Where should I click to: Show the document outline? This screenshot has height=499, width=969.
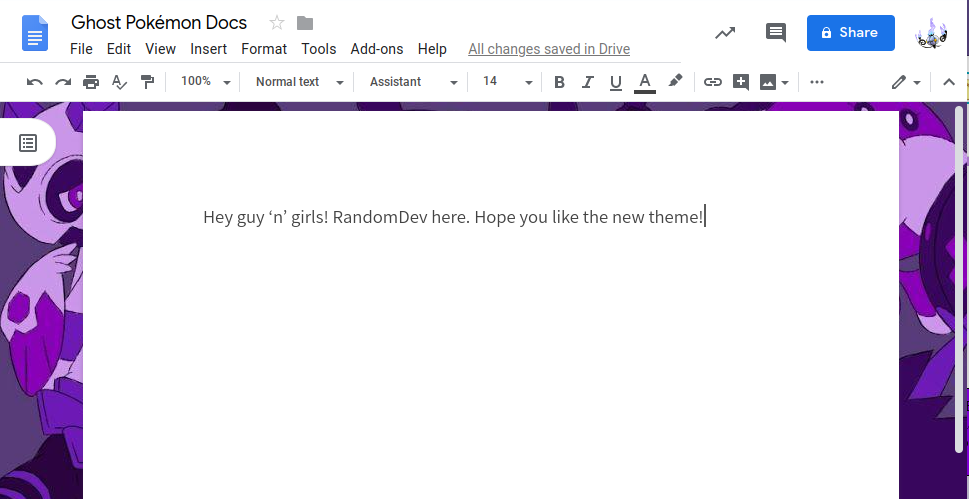(x=28, y=143)
